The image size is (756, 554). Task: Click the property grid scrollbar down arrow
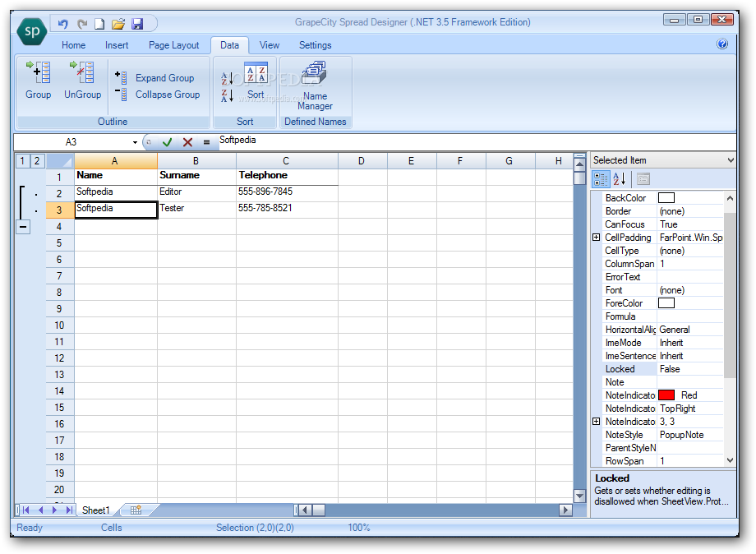(x=730, y=460)
